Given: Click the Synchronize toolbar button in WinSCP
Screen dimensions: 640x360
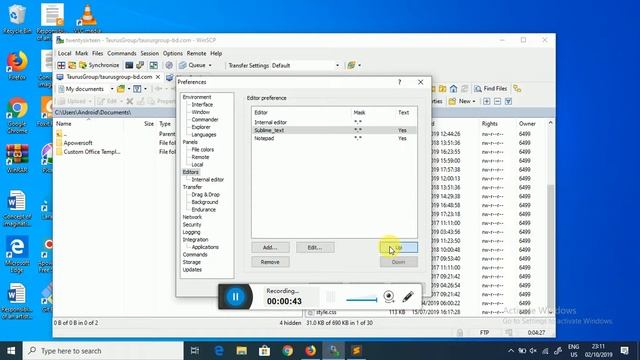Looking at the screenshot, I should coord(99,65).
